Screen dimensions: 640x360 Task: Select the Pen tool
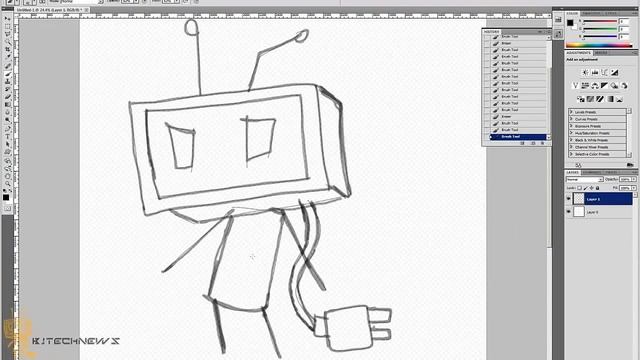pyautogui.click(x=7, y=128)
